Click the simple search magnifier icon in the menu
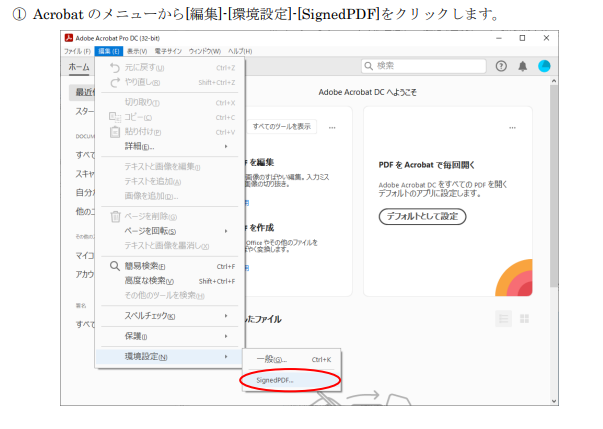Screen dimensions: 603x429 [115, 266]
